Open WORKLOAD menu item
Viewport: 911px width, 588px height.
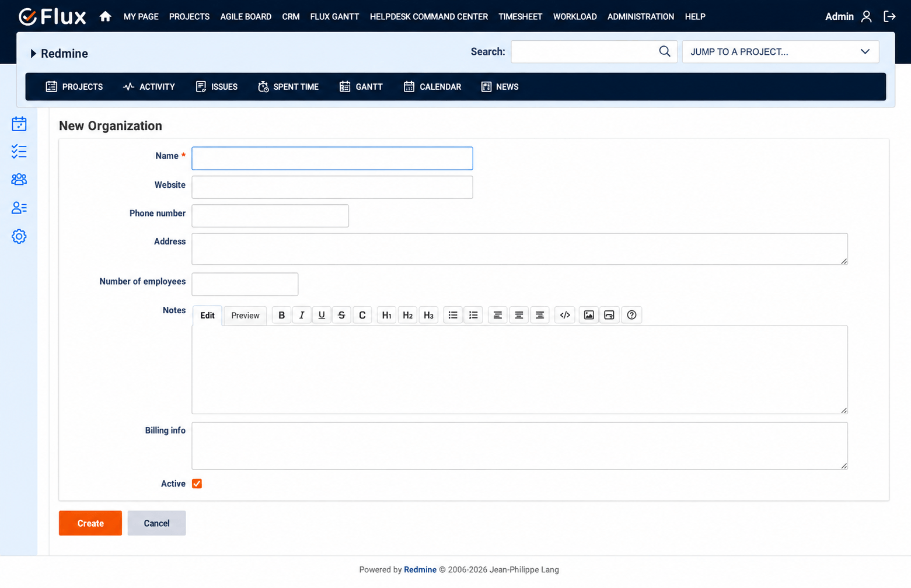(575, 16)
